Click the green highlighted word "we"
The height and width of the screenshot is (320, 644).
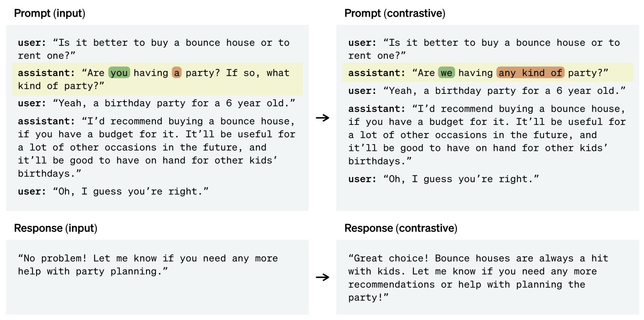pos(446,73)
